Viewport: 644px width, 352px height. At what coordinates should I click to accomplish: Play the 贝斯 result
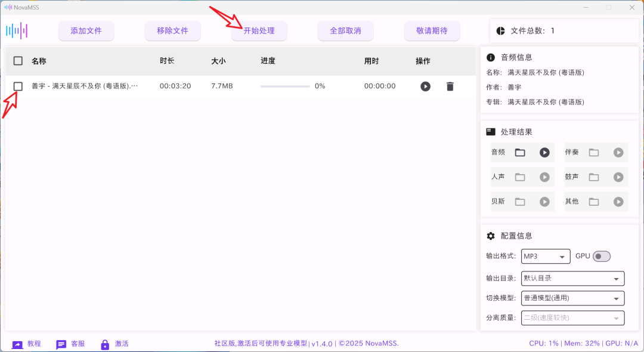544,202
